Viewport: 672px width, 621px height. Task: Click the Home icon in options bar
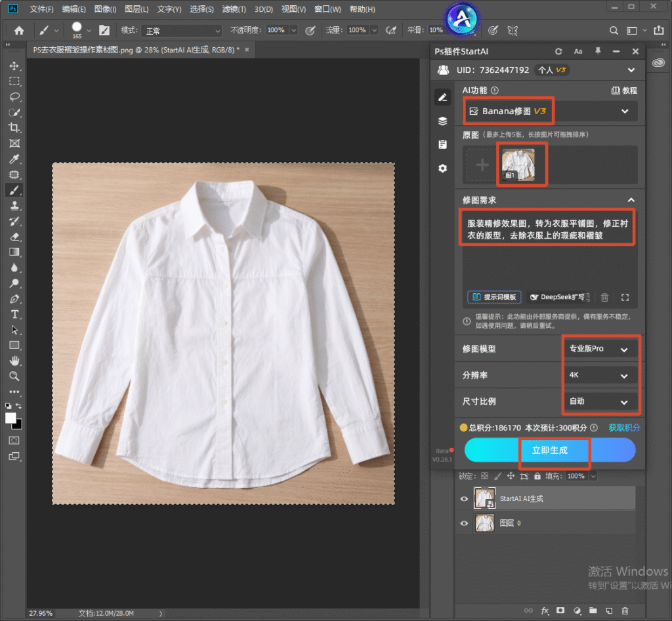coord(19,30)
